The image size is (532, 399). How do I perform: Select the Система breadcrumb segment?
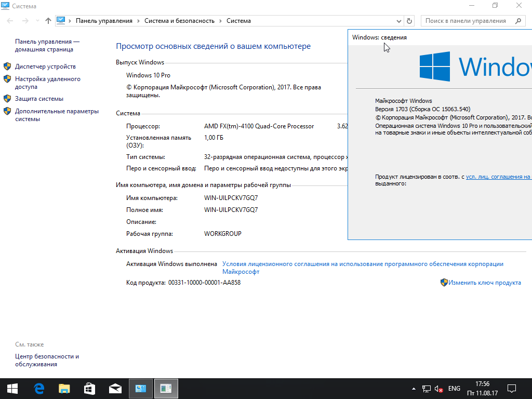tap(238, 21)
